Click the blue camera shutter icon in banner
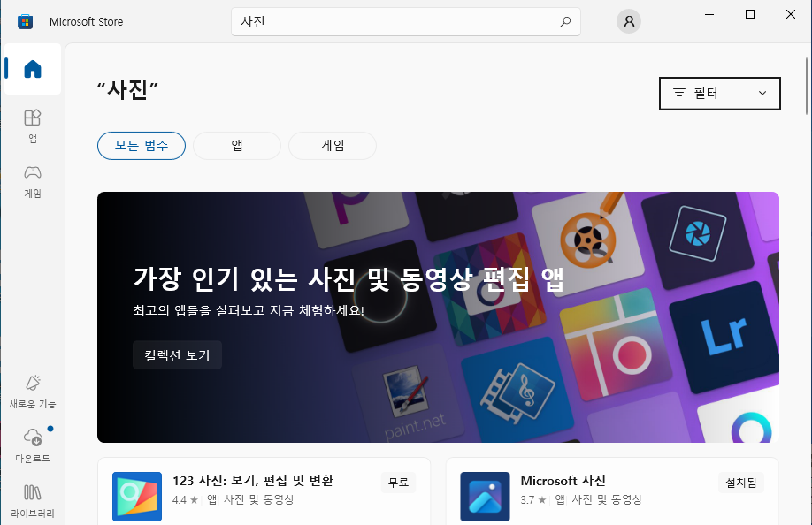The height and width of the screenshot is (525, 812). 697,233
